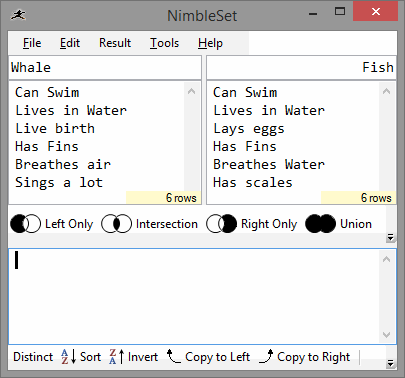This screenshot has width=405, height=378.
Task: Select 'Lives in Water' in the Whale list
Action: (x=71, y=111)
